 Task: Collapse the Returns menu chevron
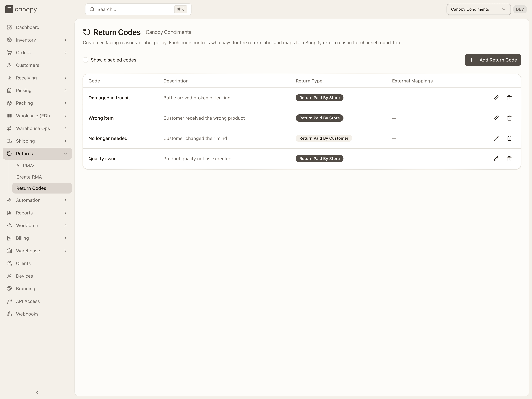tap(65, 154)
